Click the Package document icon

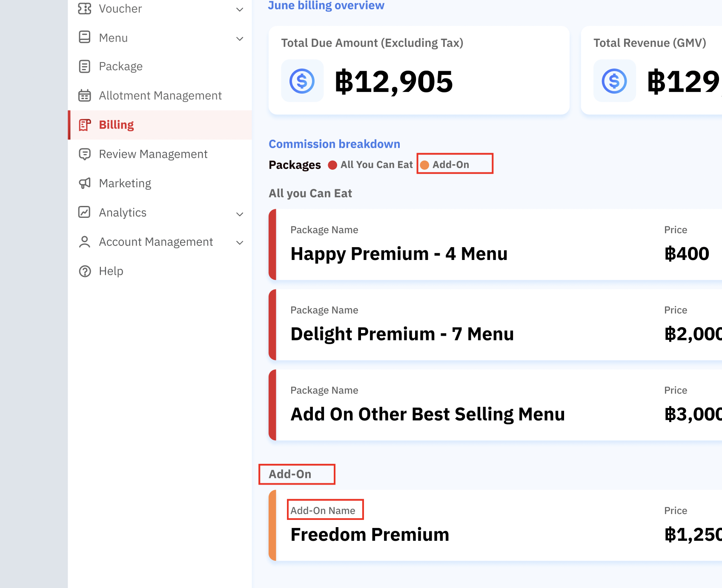pyautogui.click(x=85, y=66)
